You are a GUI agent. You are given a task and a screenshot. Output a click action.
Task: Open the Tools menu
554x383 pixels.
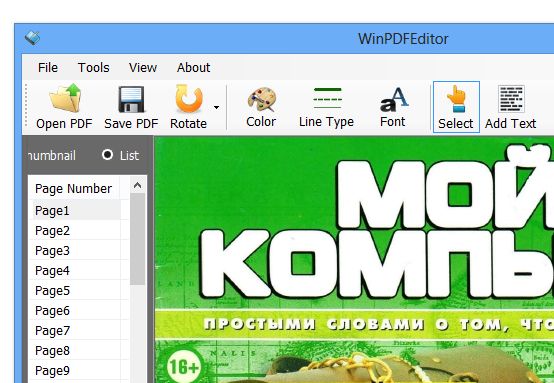94,67
